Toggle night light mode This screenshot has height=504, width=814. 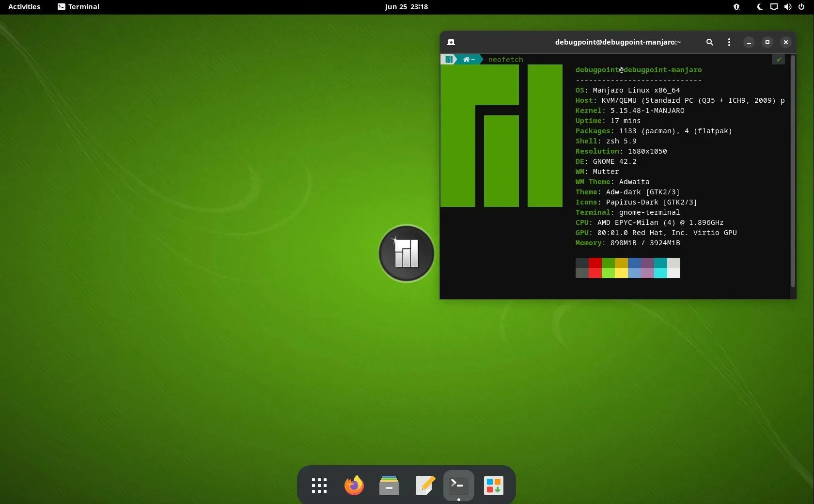pyautogui.click(x=759, y=7)
